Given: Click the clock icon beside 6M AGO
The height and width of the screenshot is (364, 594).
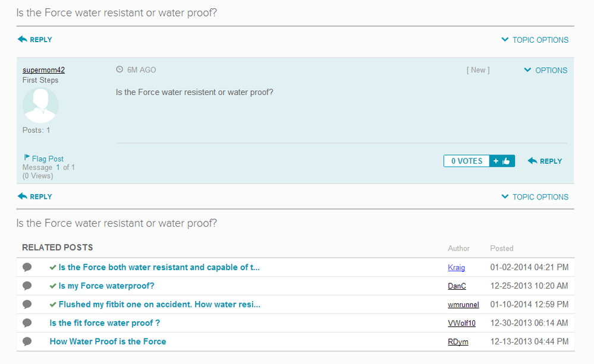Looking at the screenshot, I should click(x=120, y=69).
